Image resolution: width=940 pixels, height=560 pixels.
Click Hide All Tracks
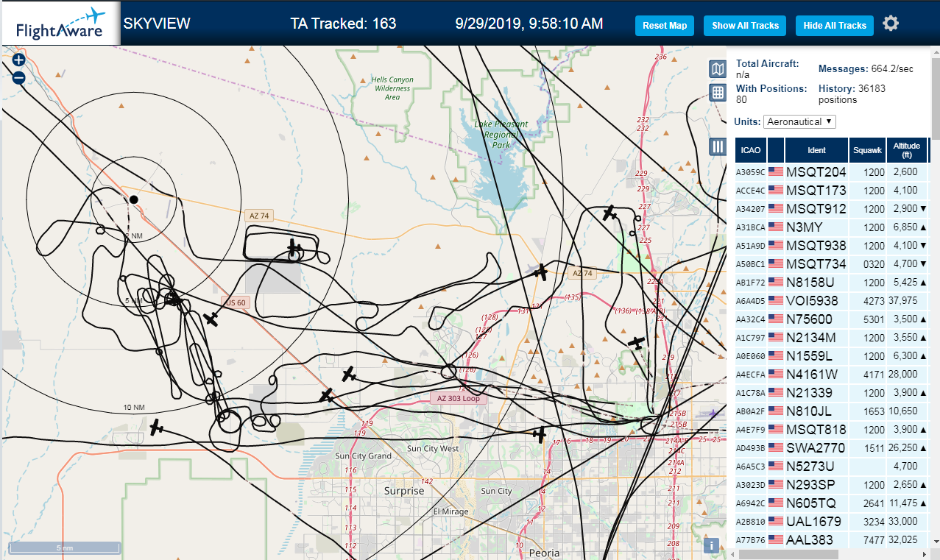[835, 26]
